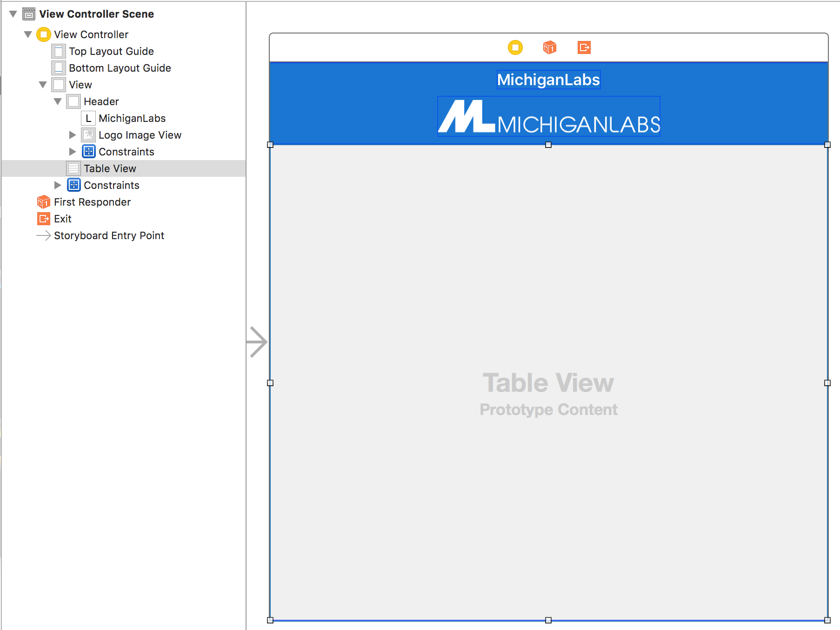
Task: Collapse the Header node disclosure triangle
Action: (x=58, y=101)
